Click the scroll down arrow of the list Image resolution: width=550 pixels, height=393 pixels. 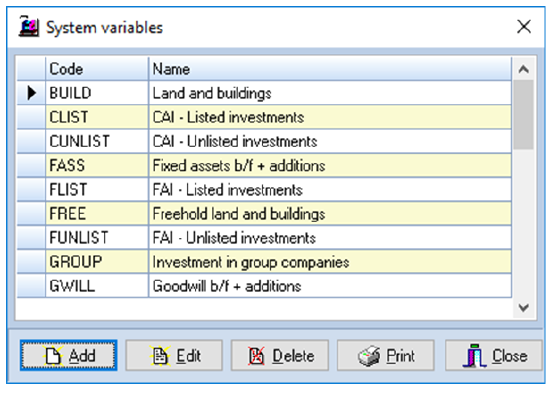[524, 308]
